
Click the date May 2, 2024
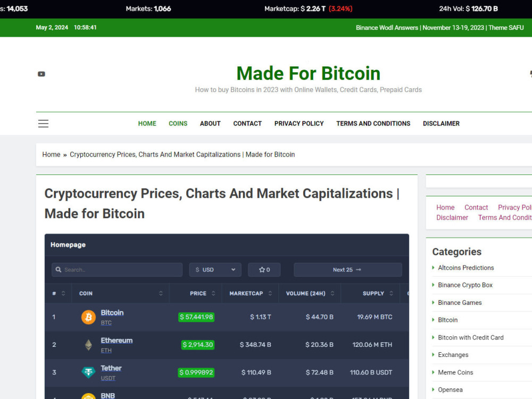[52, 28]
